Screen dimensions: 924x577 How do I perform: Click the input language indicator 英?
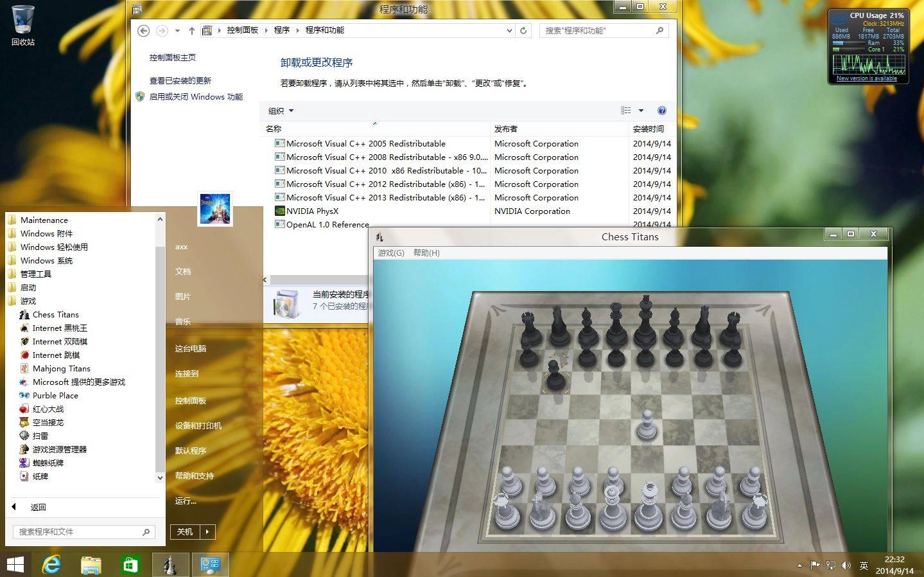(x=864, y=565)
